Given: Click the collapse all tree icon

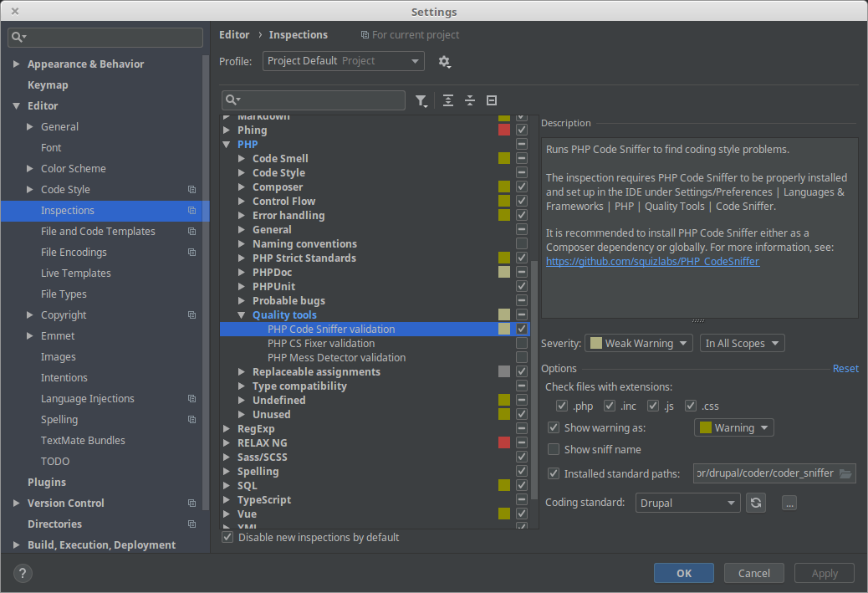Looking at the screenshot, I should [x=469, y=100].
